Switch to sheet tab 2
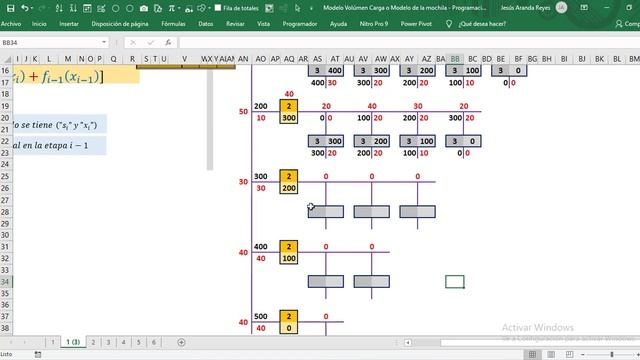This screenshot has height=360, width=640. [x=93, y=342]
